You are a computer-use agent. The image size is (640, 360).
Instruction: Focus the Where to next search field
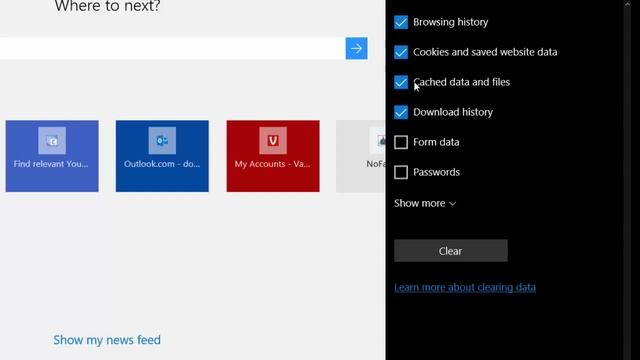[x=172, y=49]
